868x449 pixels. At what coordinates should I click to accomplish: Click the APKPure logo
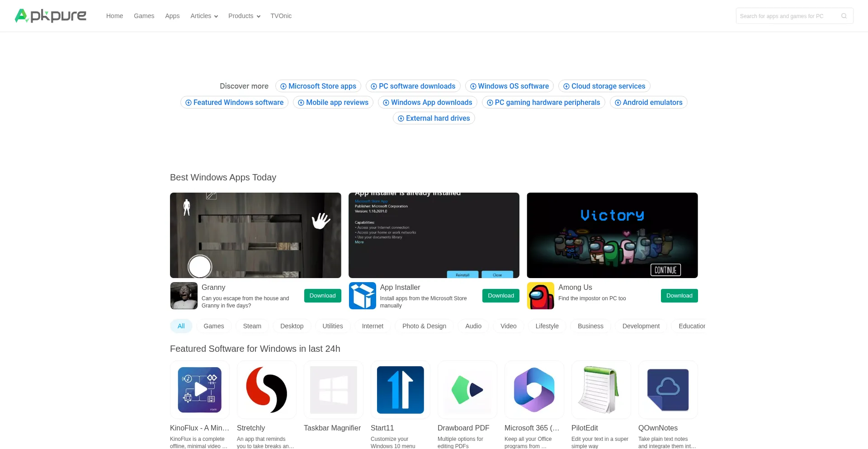[x=50, y=15]
